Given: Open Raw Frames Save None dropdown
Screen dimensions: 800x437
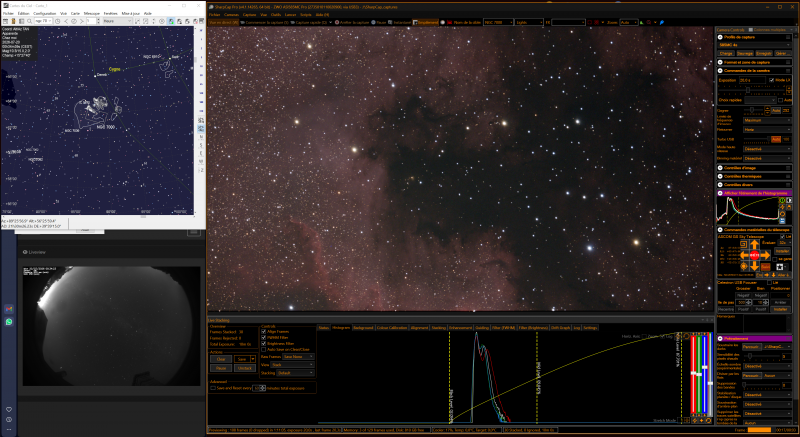Looking at the screenshot, I should (298, 356).
